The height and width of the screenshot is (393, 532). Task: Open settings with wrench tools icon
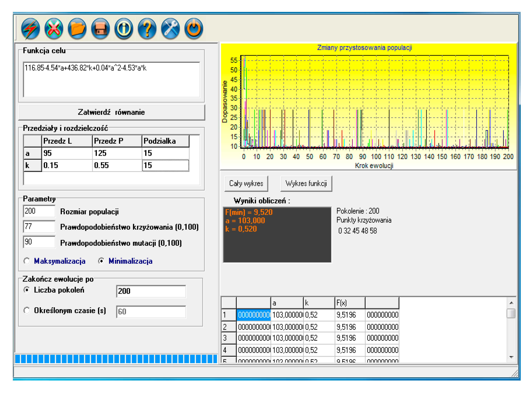170,29
